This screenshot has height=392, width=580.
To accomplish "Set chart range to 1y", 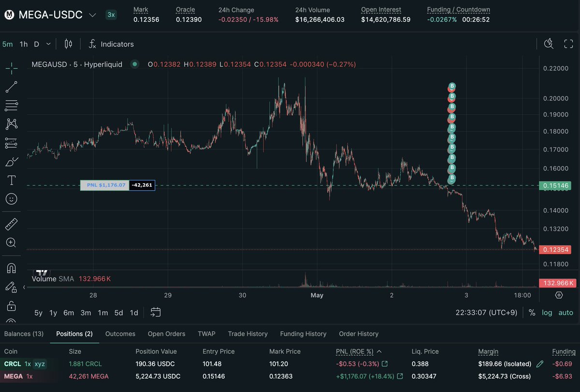I will pos(53,313).
